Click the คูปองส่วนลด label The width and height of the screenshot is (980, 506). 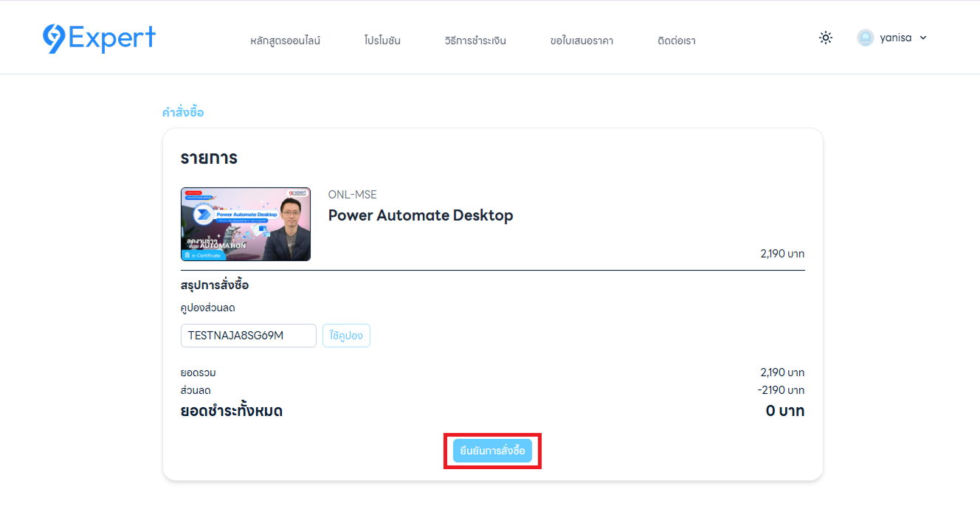(208, 308)
